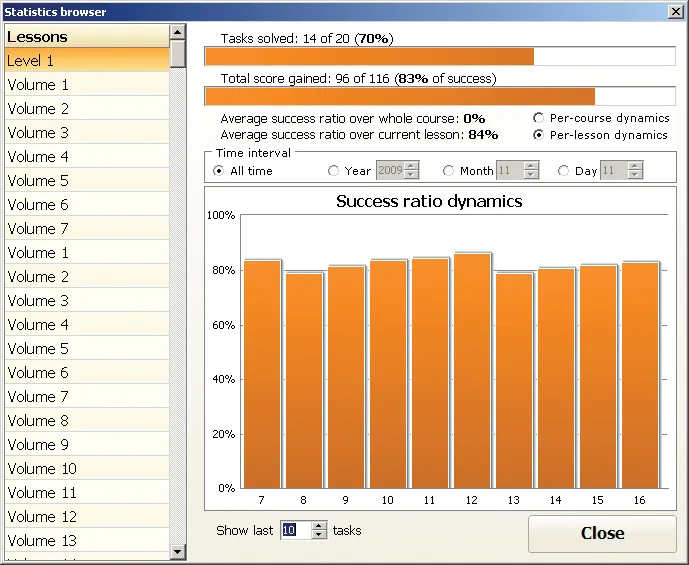Click the Lessons column header
Image resolution: width=689 pixels, height=565 pixels.
click(87, 36)
